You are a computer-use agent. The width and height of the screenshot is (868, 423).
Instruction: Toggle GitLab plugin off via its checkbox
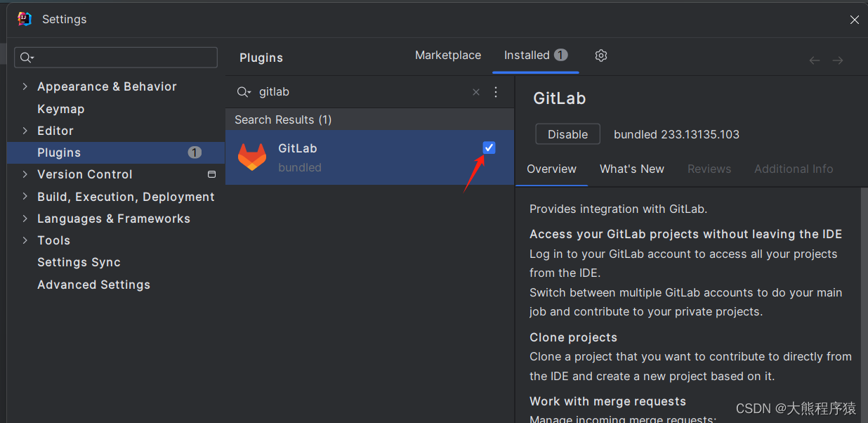coord(488,148)
